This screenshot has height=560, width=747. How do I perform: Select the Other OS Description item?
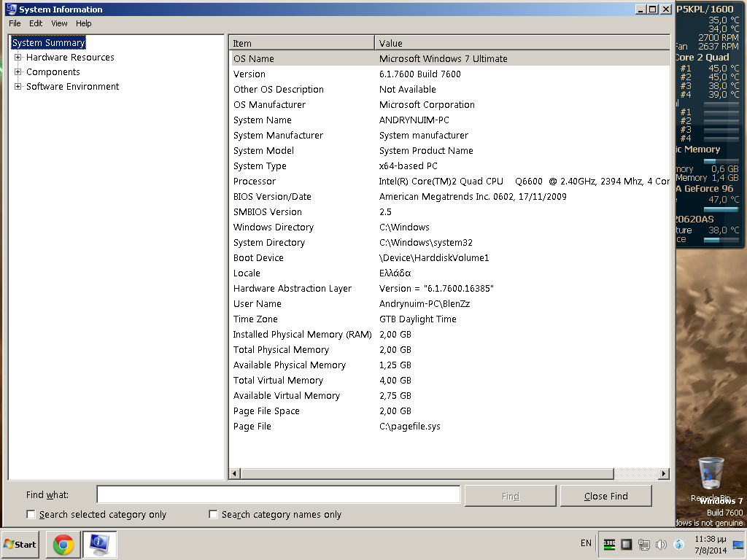pyautogui.click(x=278, y=89)
